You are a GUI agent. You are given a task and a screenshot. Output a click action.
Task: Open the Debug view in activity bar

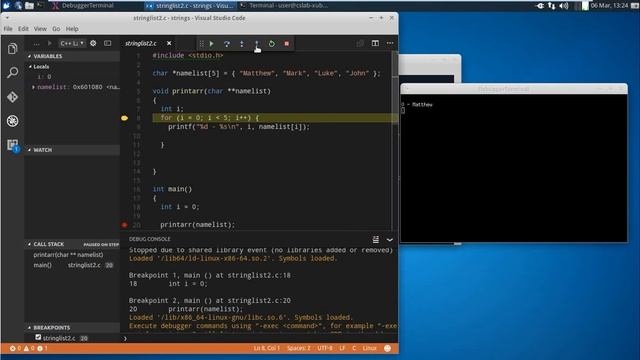13,121
